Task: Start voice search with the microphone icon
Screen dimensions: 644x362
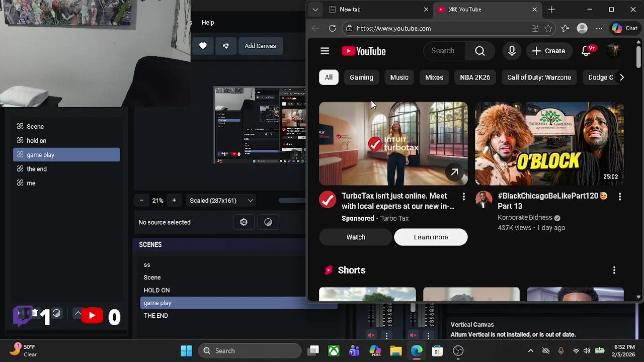Action: click(x=512, y=51)
